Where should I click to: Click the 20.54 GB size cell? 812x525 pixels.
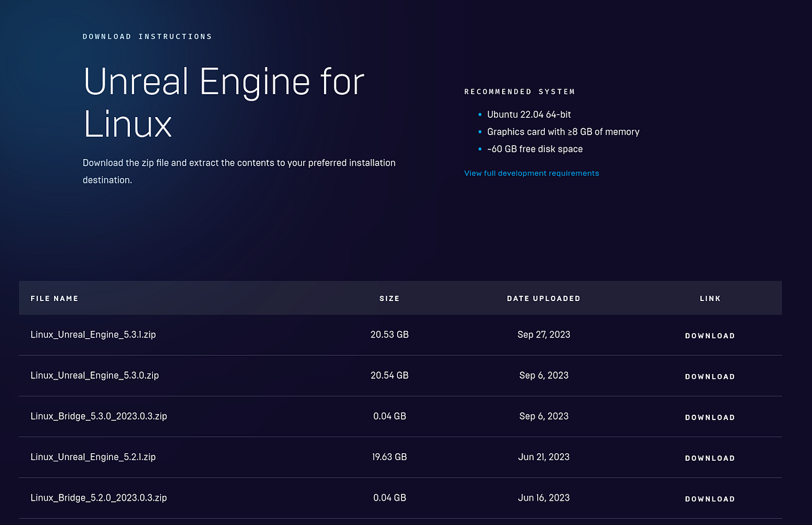[390, 375]
